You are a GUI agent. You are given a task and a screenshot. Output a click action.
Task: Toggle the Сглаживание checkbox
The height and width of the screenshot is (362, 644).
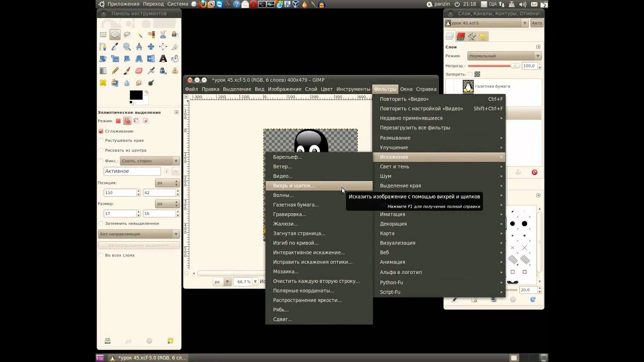click(x=101, y=131)
